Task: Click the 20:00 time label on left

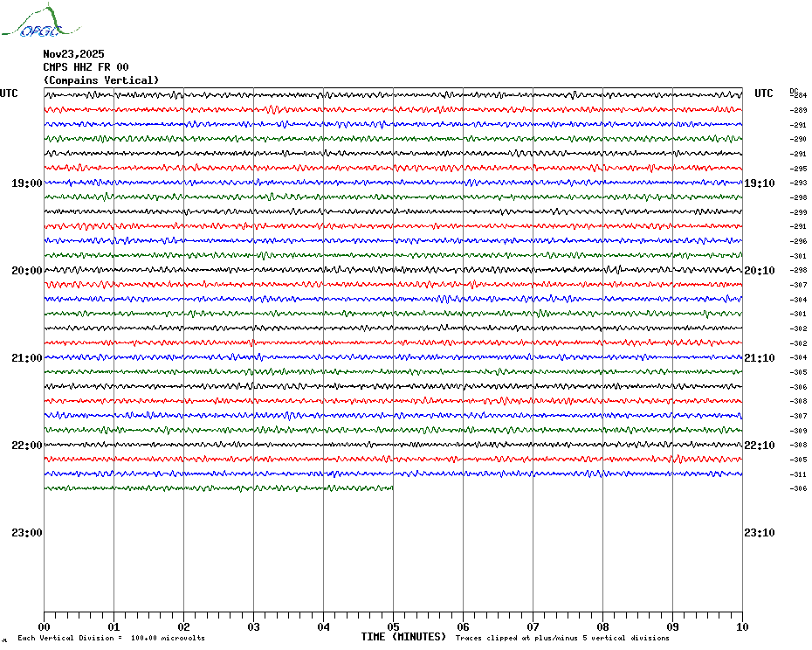Action: 27,271
